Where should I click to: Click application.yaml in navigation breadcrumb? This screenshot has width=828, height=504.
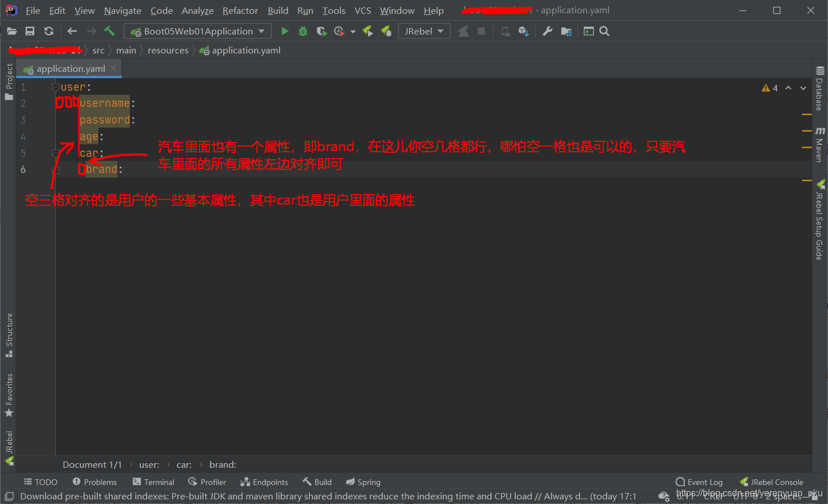(x=240, y=51)
